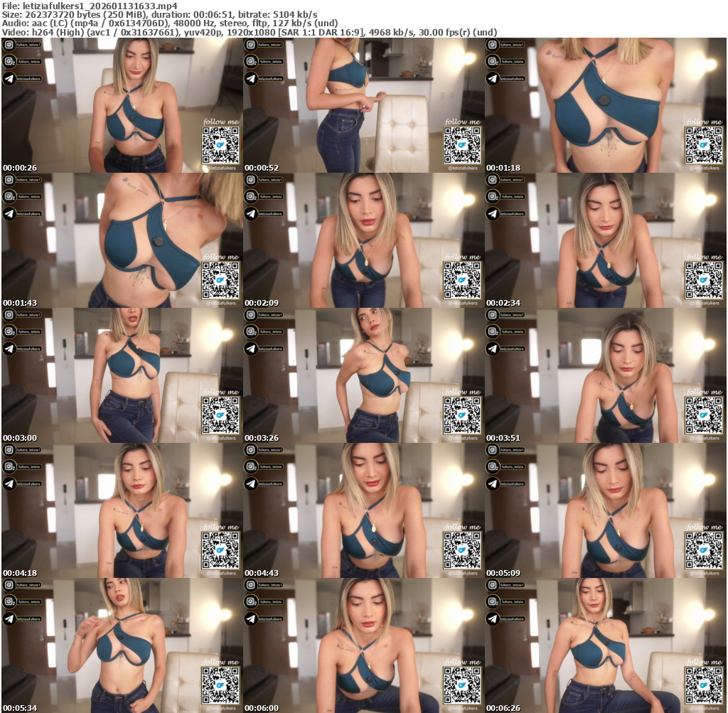This screenshot has height=713, width=728.
Task: Click the QR code in the 00:02:34 frame
Action: pos(703,281)
